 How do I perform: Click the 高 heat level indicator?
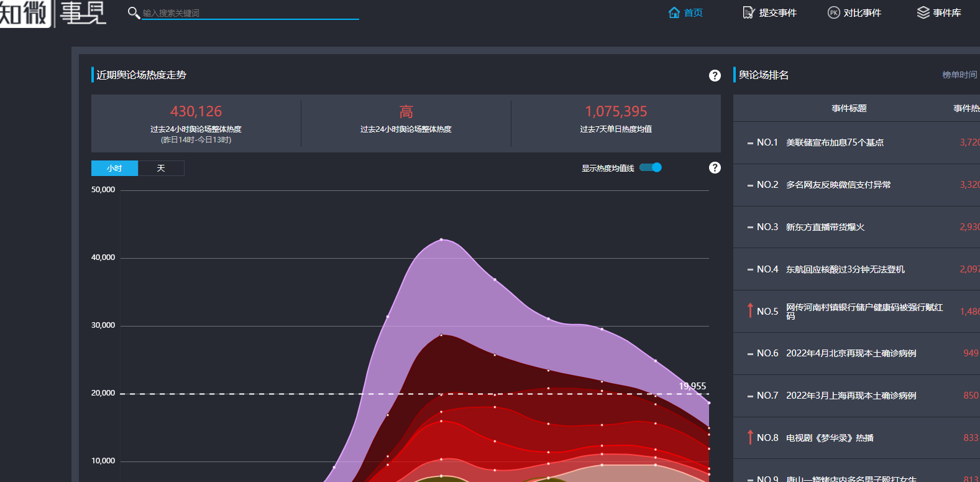click(406, 111)
